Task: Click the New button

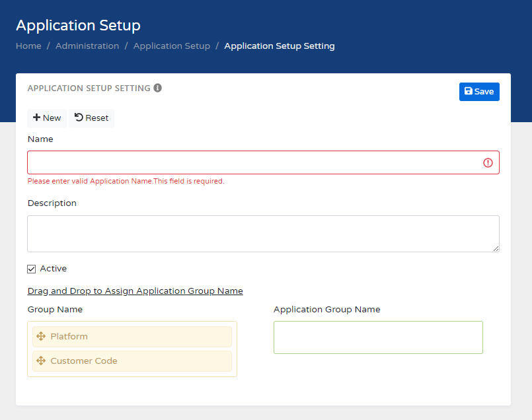Action: (x=47, y=118)
